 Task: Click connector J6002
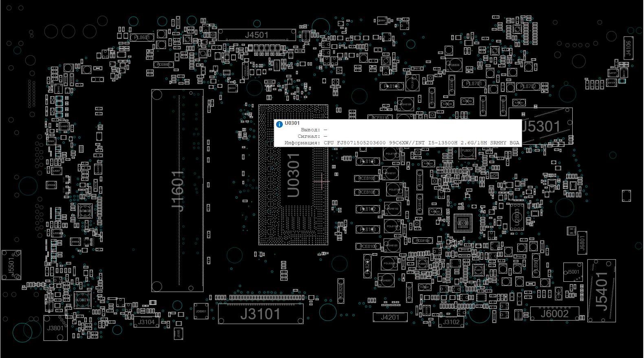click(x=554, y=314)
